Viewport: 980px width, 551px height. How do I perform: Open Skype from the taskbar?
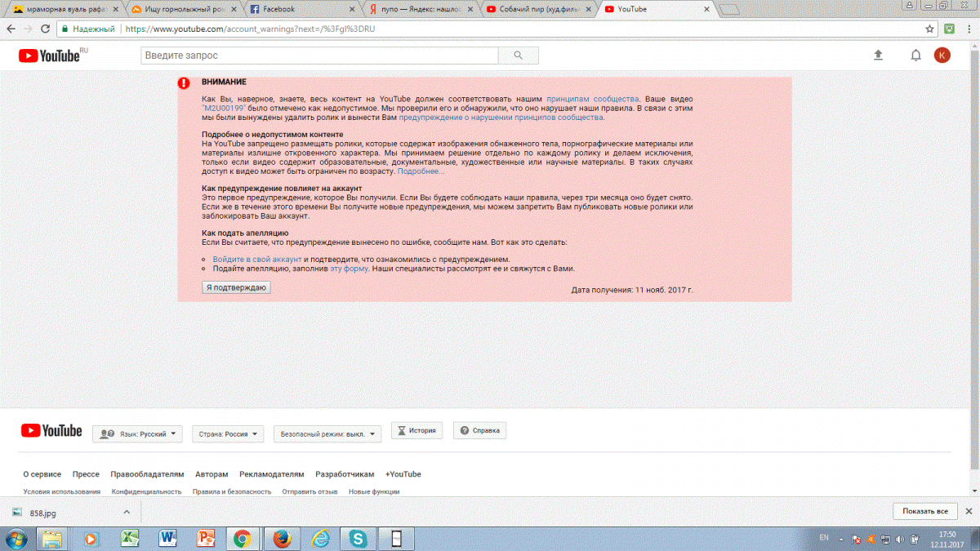pos(358,539)
